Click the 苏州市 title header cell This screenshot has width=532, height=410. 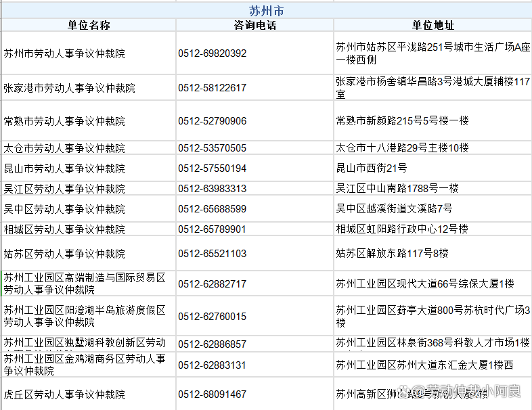coord(267,11)
